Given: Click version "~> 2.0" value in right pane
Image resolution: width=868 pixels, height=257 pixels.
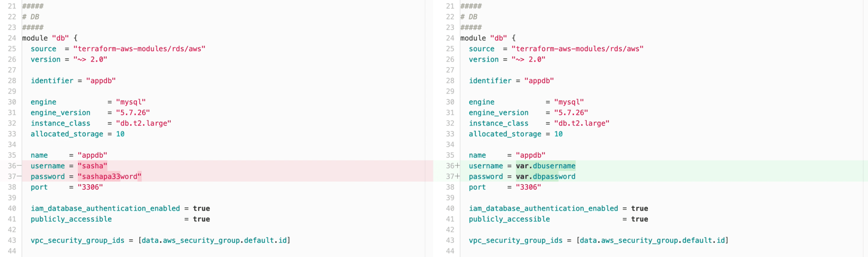Looking at the screenshot, I should (x=528, y=59).
